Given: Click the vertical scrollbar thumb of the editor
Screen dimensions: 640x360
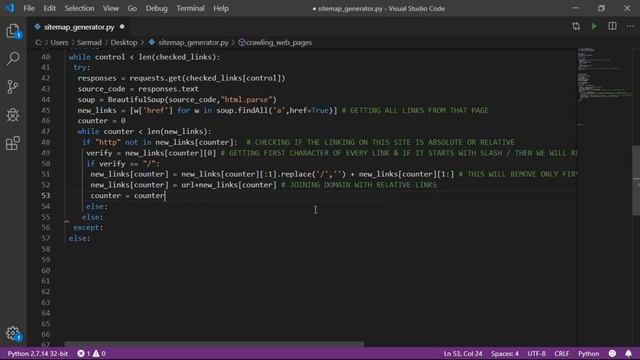Looking at the screenshot, I should pos(636,180).
